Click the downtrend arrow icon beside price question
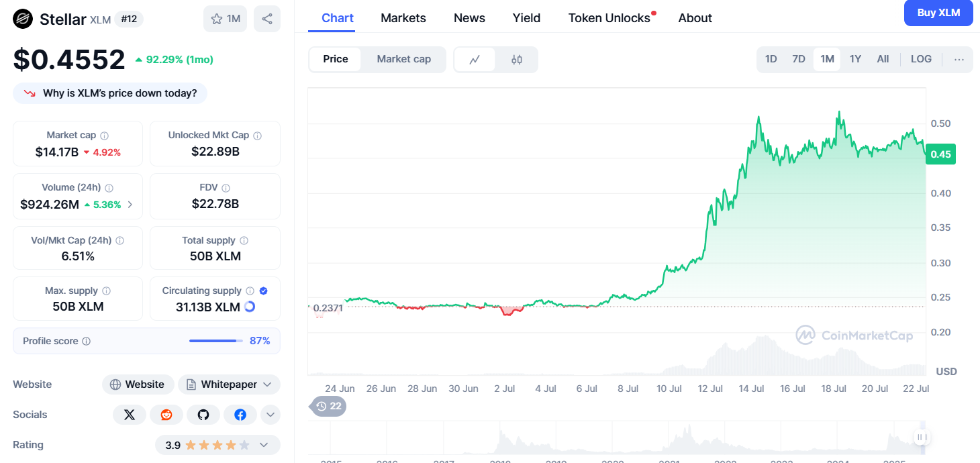This screenshot has height=463, width=980. click(30, 93)
